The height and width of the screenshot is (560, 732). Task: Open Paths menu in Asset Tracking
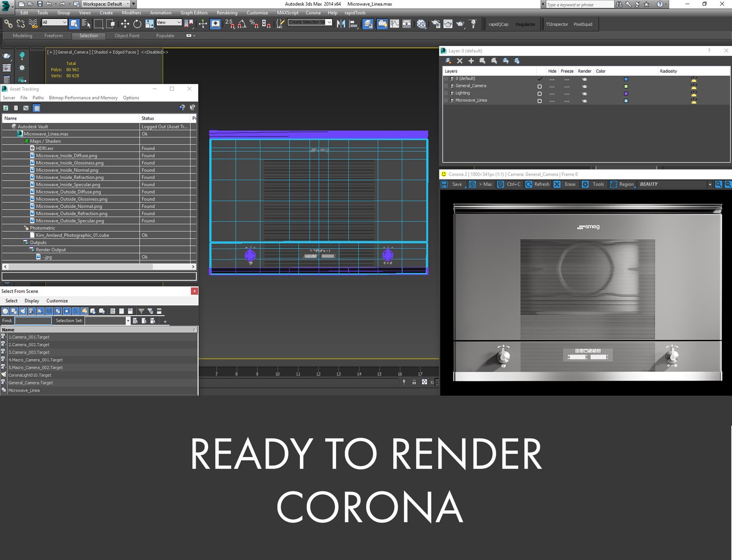click(x=38, y=97)
